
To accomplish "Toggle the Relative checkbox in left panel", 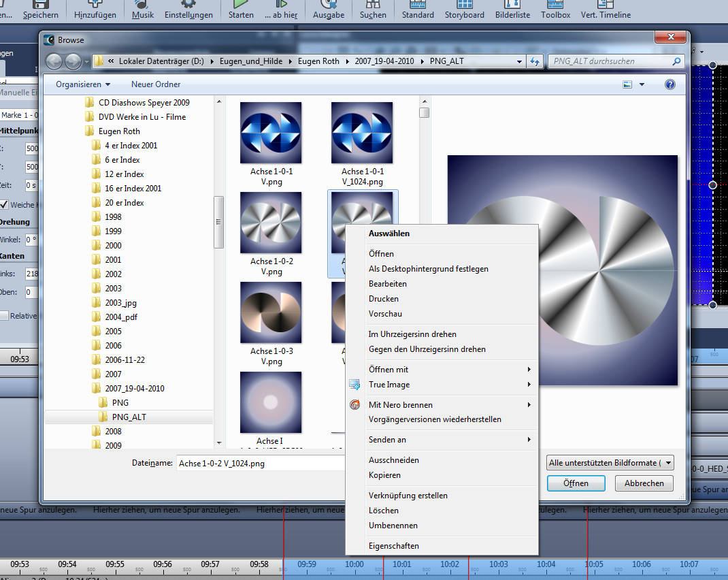I will click(5, 316).
